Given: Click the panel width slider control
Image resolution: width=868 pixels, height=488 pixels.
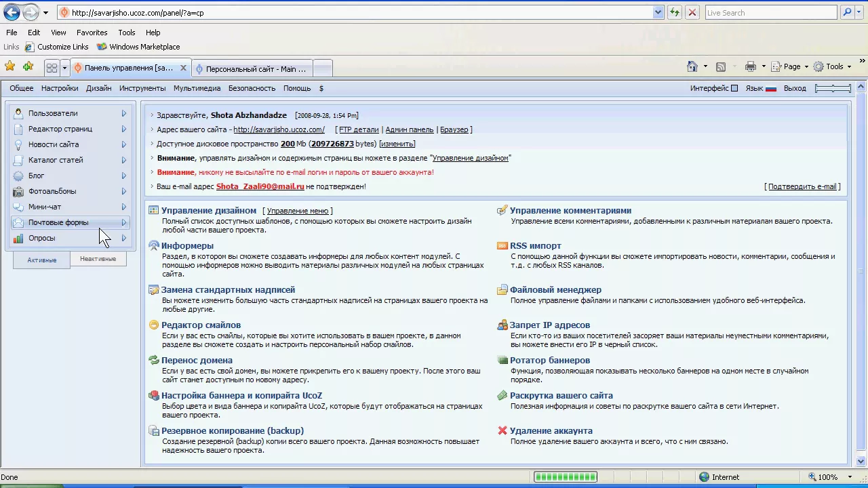Looking at the screenshot, I should 833,88.
